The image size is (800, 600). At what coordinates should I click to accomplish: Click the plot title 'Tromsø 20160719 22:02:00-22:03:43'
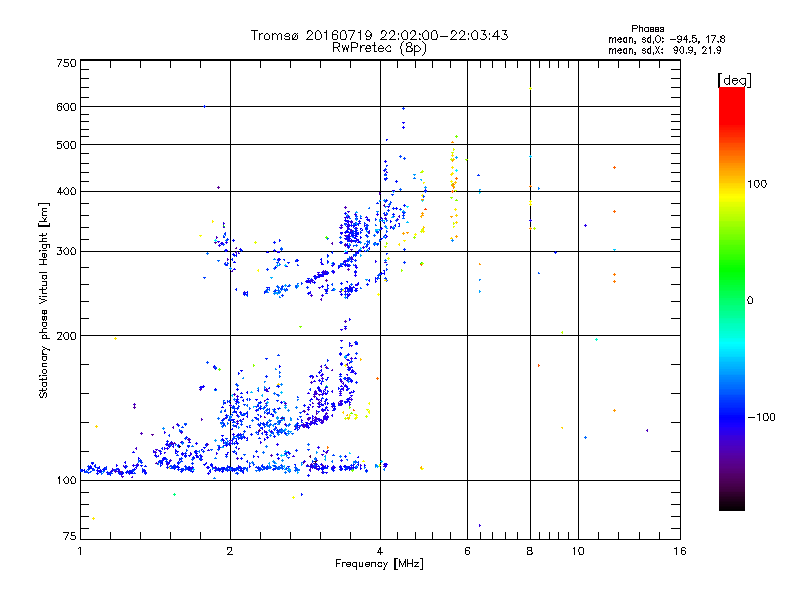[379, 35]
